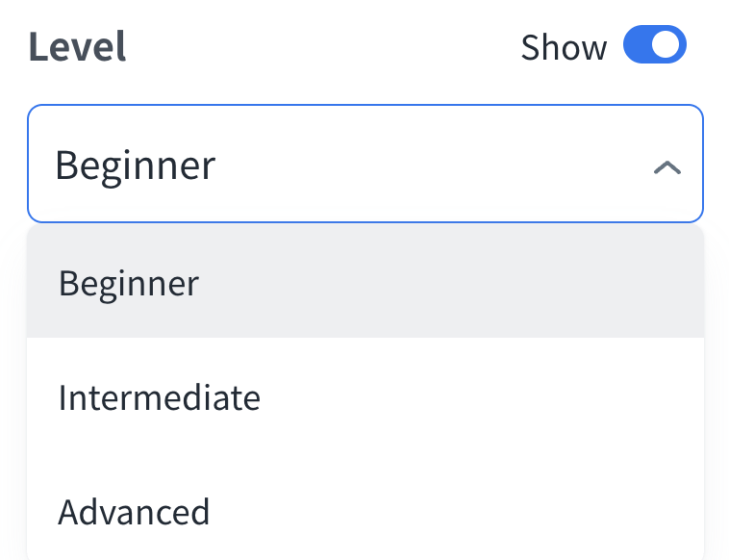Hide the Level field via Show switch

[x=654, y=45]
